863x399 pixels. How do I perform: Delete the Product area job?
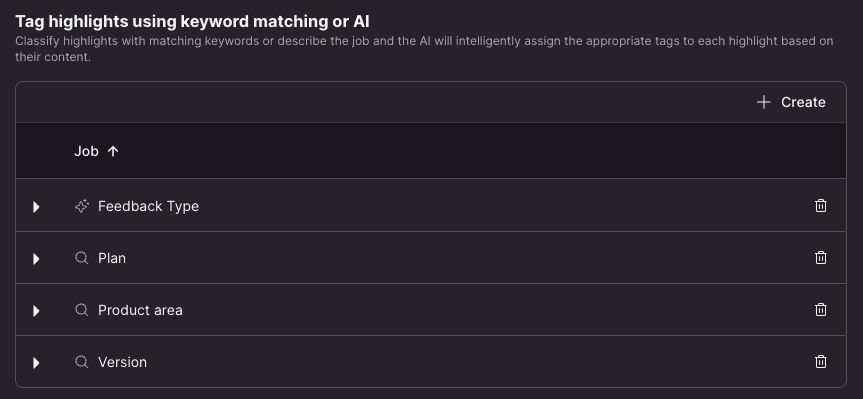click(x=820, y=310)
